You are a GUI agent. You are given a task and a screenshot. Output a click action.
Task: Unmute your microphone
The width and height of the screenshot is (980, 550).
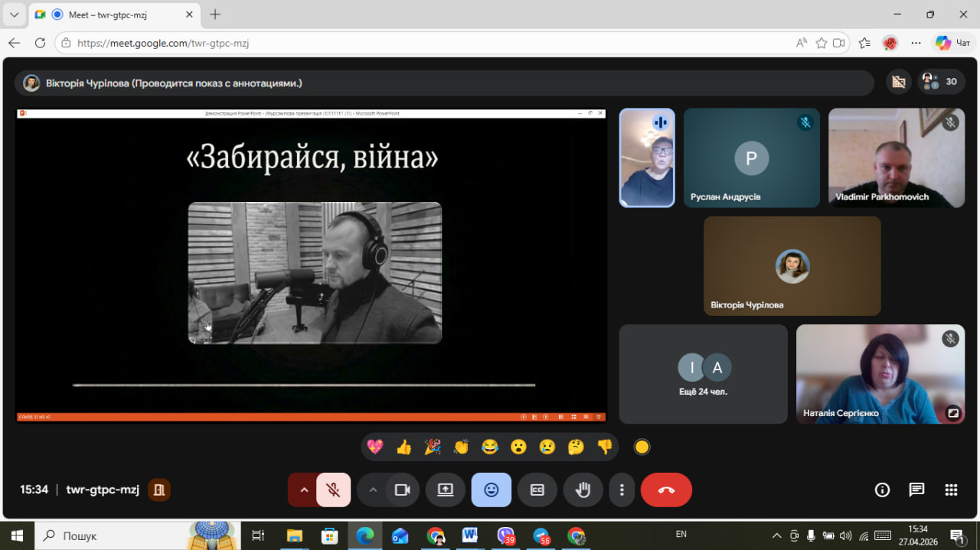coord(333,490)
